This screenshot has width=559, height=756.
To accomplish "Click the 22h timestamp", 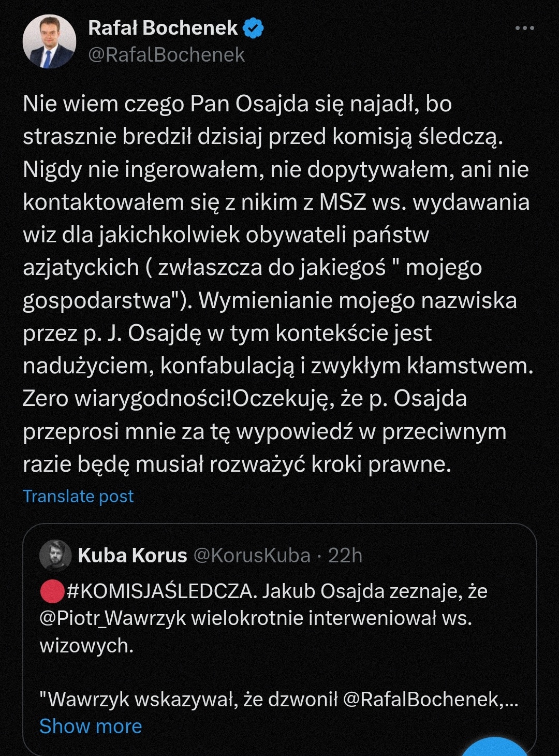I will tap(345, 556).
